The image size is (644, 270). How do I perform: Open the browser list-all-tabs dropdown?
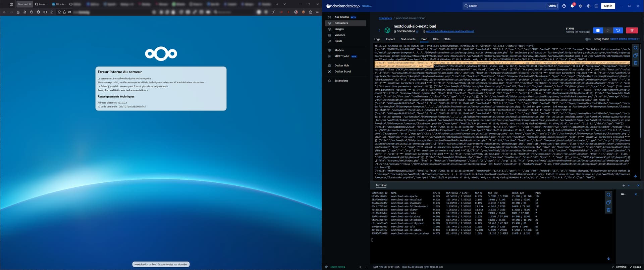pyautogui.click(x=285, y=4)
